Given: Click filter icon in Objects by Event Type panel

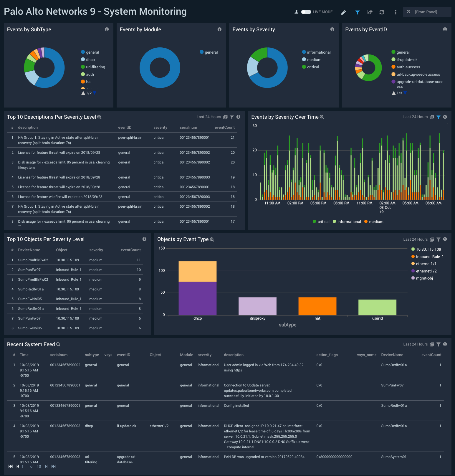Looking at the screenshot, I should (x=439, y=239).
